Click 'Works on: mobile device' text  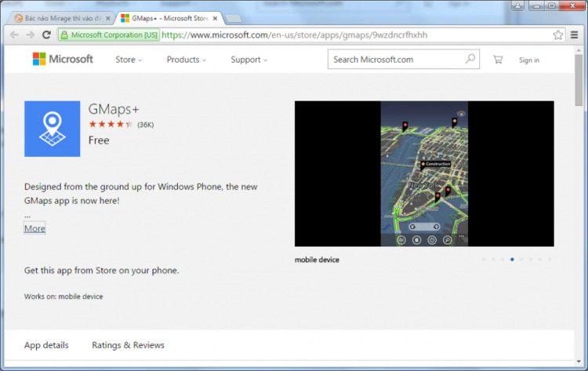[x=64, y=296]
